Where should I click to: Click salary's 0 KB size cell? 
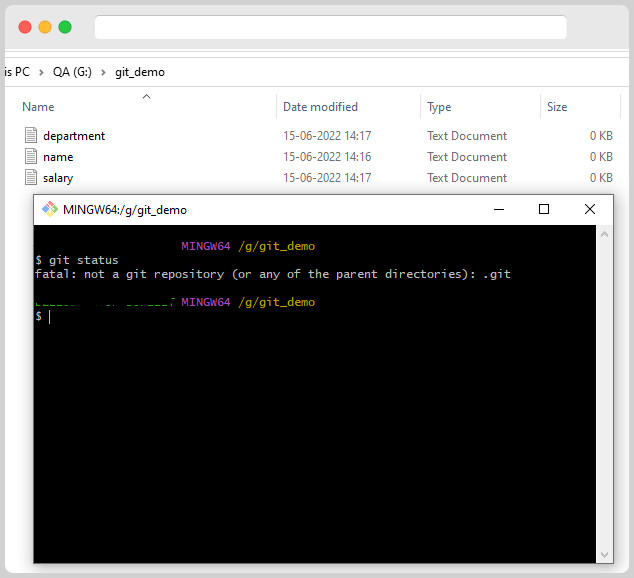[601, 177]
